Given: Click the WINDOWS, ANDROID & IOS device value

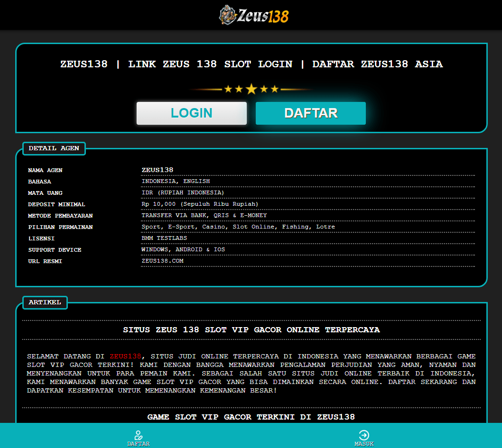Looking at the screenshot, I should click(x=183, y=249).
